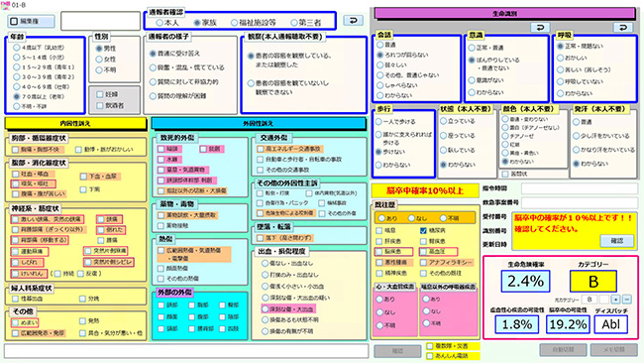This screenshot has height=363, width=644.
Task: Click the app icon next to 01-B title
Action: pos(5,5)
